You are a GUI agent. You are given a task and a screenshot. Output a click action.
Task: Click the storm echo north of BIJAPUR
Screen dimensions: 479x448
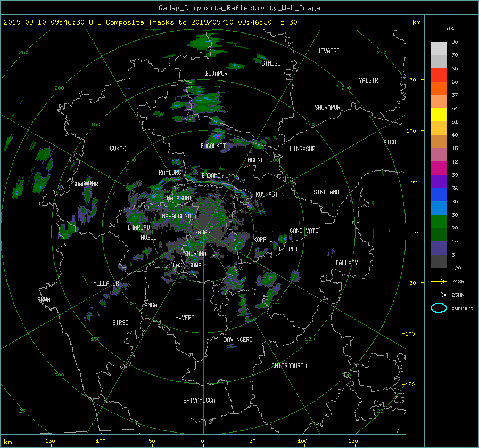(205, 43)
